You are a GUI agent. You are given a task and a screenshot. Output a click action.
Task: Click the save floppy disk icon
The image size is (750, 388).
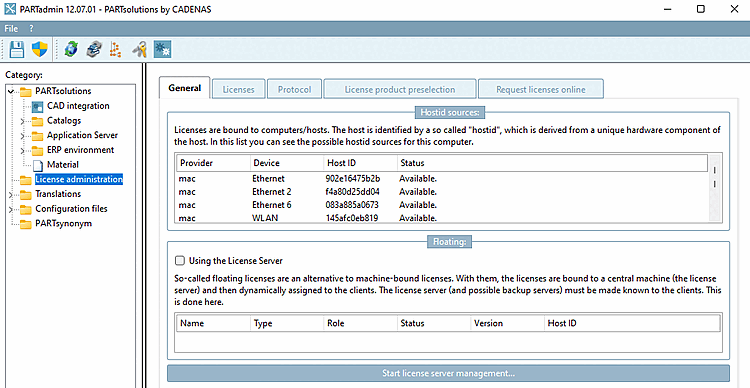(x=17, y=49)
